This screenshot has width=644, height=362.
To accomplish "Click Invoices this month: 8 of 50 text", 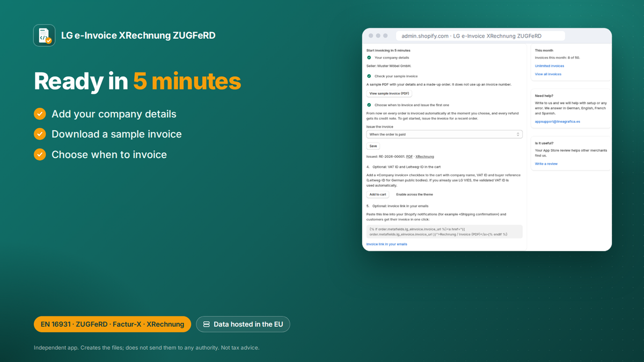I will click(558, 57).
